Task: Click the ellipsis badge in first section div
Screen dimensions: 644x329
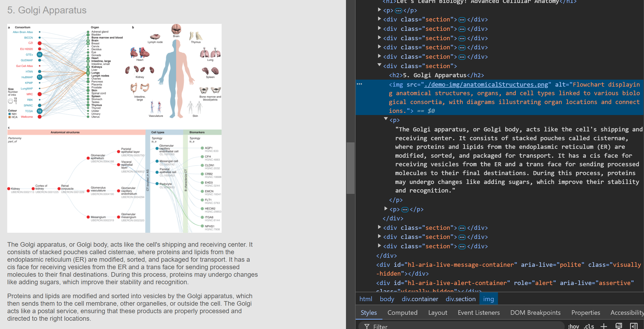Action: (462, 20)
